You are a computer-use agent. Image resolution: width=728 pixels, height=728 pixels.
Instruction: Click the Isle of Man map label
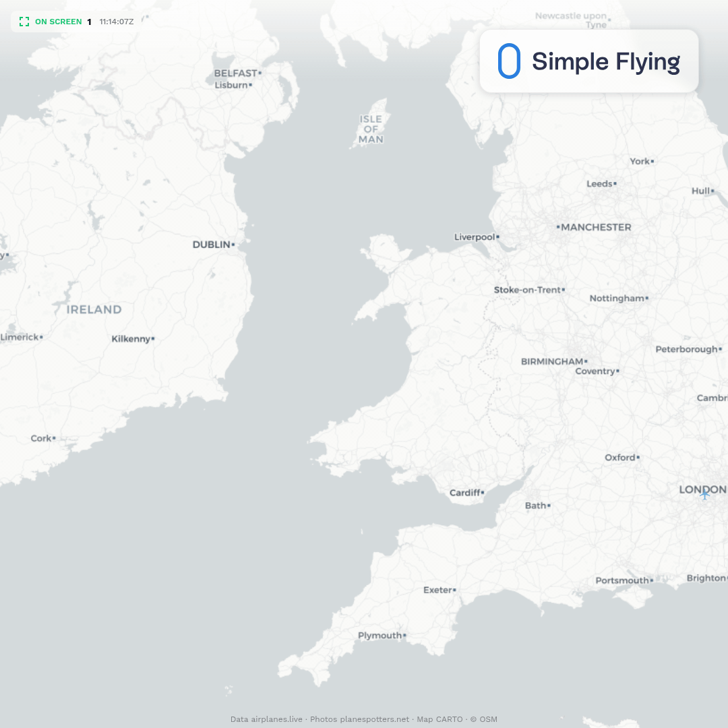click(x=371, y=129)
